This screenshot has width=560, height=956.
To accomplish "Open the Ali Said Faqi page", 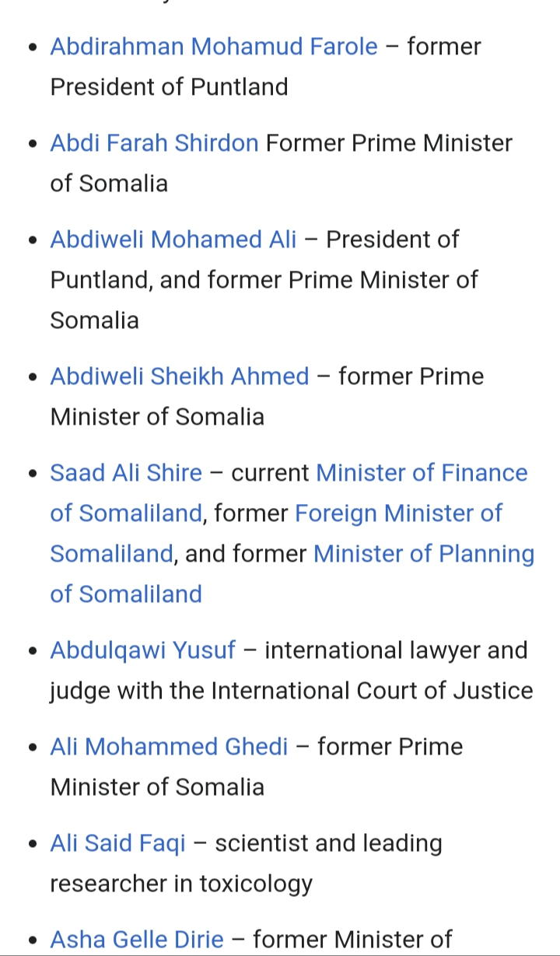I will pyautogui.click(x=118, y=843).
